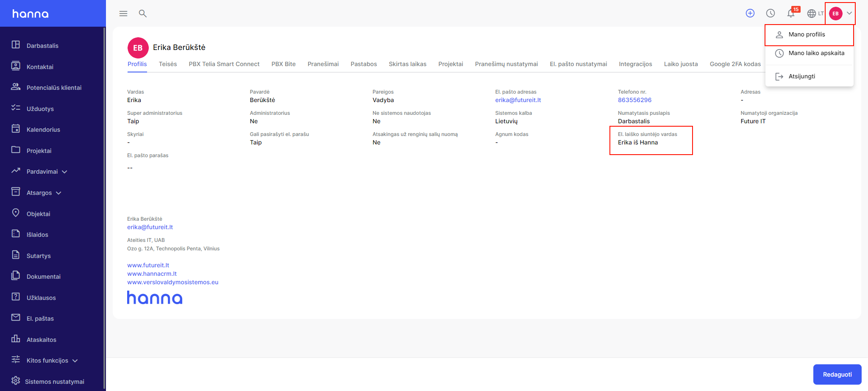Image resolution: width=868 pixels, height=391 pixels.
Task: Open El. pašto nustatymai tab
Action: pos(579,64)
